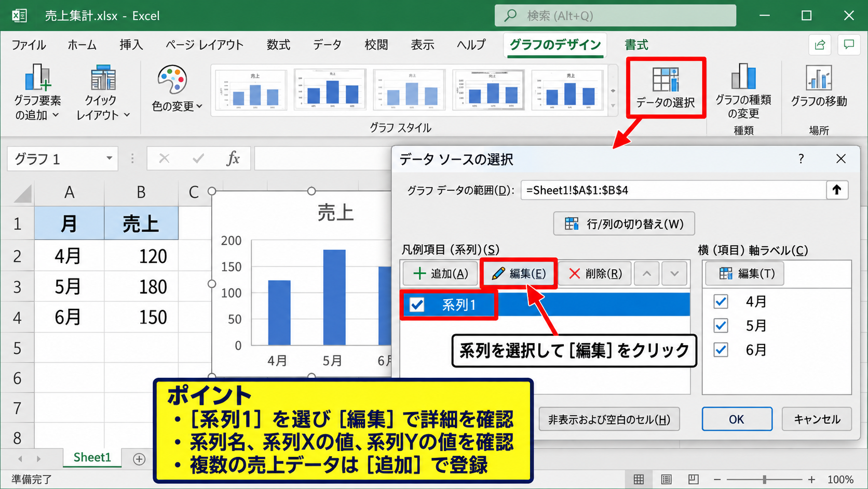Click the Excel app icon in title bar

click(x=19, y=16)
